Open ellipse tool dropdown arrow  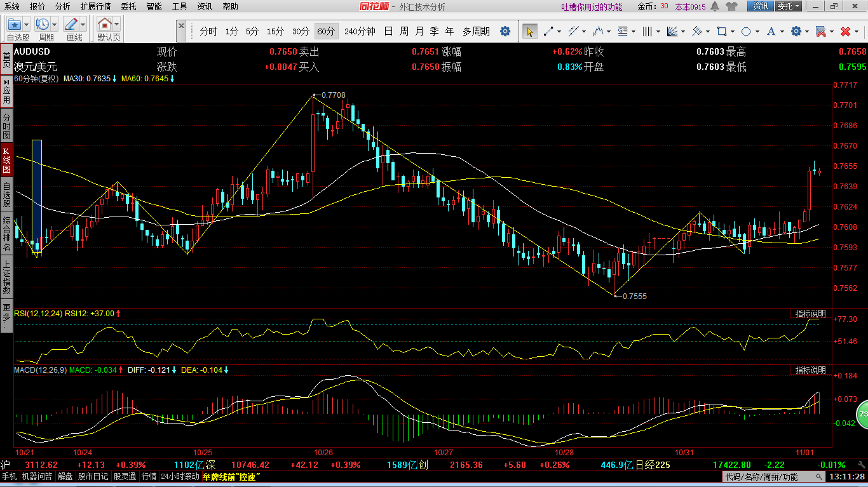coord(757,31)
